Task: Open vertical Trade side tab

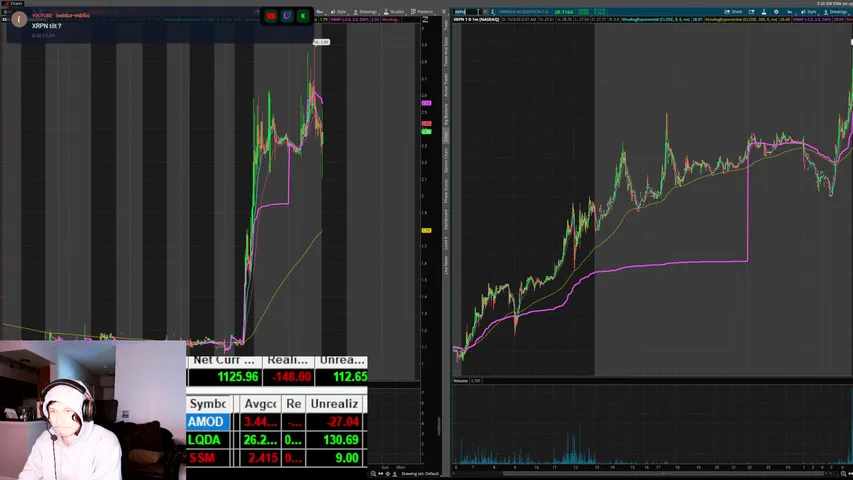Action: pos(446,25)
